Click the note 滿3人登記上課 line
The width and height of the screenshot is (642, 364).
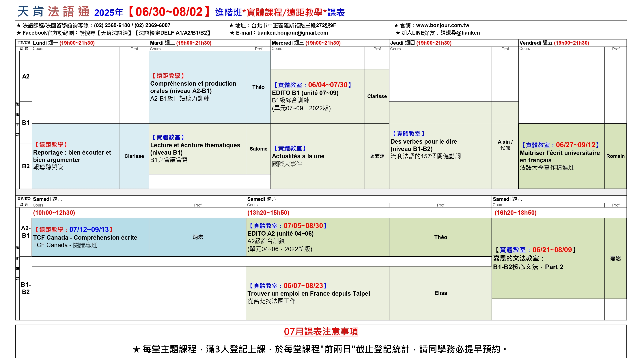point(321,349)
